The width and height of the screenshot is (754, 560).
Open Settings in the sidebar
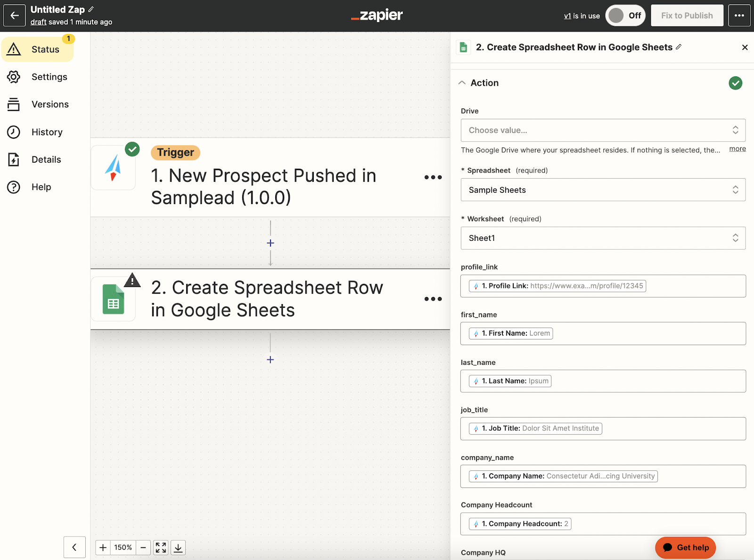click(x=38, y=77)
